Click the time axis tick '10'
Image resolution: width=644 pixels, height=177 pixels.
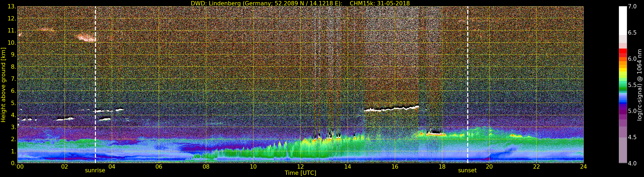[x=253, y=167]
